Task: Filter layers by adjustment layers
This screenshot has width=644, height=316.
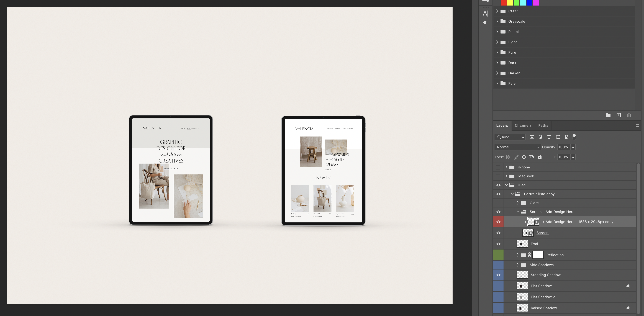Action: pyautogui.click(x=540, y=137)
